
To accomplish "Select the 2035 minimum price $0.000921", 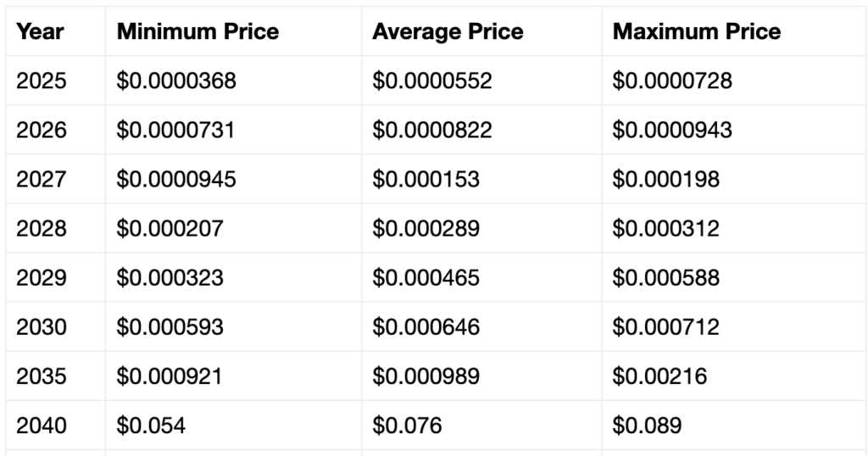I will point(169,376).
